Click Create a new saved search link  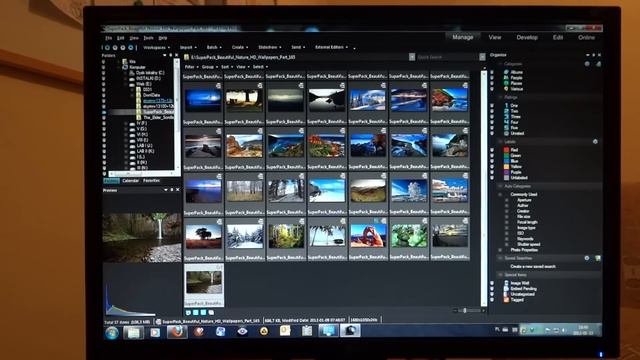tap(533, 267)
